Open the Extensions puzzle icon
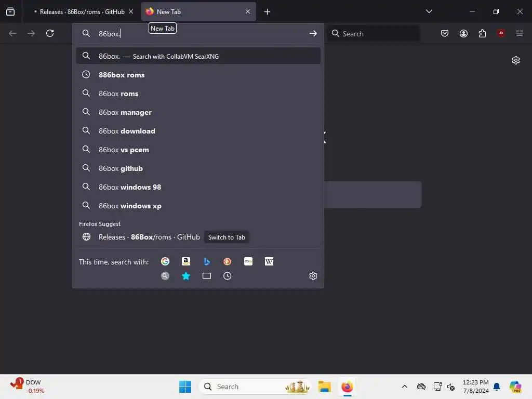532x399 pixels. pyautogui.click(x=482, y=33)
